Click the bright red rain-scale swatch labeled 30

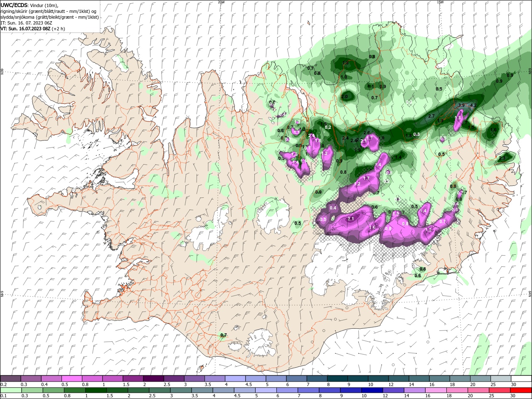point(520,390)
